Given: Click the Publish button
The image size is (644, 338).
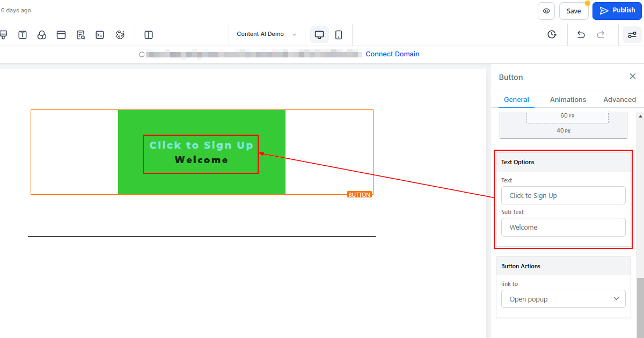Looking at the screenshot, I should click(617, 11).
